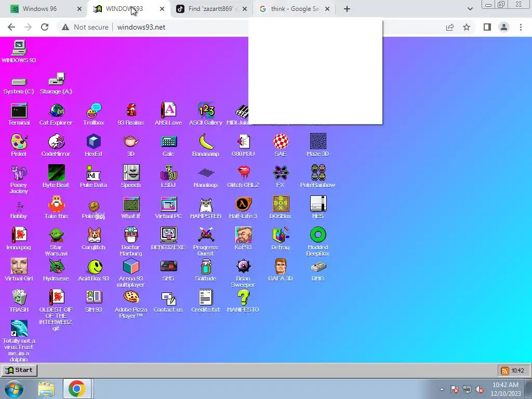Run DEFRAG32.EXE icon
The height and width of the screenshot is (399, 532).
(x=168, y=239)
